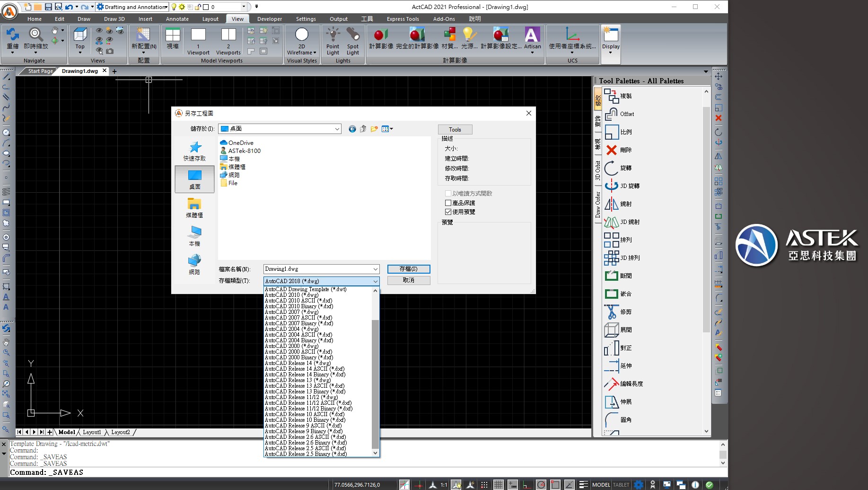Switch to the Layout1 tab

92,432
